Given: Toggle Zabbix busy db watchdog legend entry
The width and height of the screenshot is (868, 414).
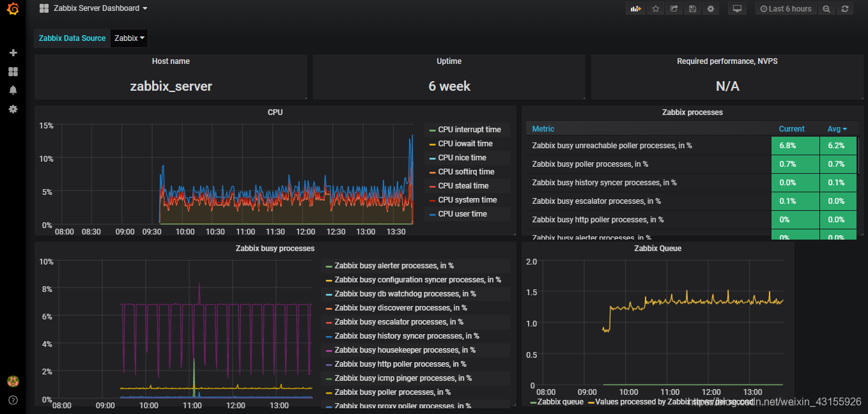Looking at the screenshot, I should pos(405,294).
